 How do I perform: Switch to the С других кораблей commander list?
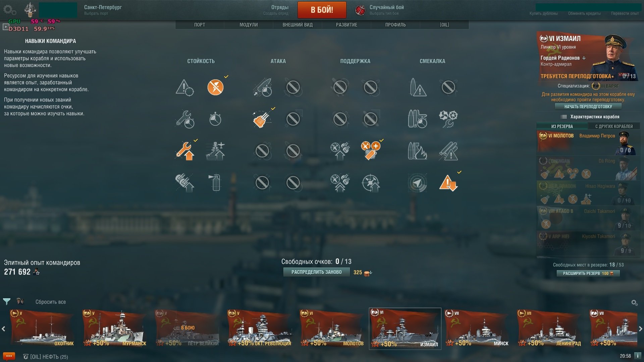point(614,126)
